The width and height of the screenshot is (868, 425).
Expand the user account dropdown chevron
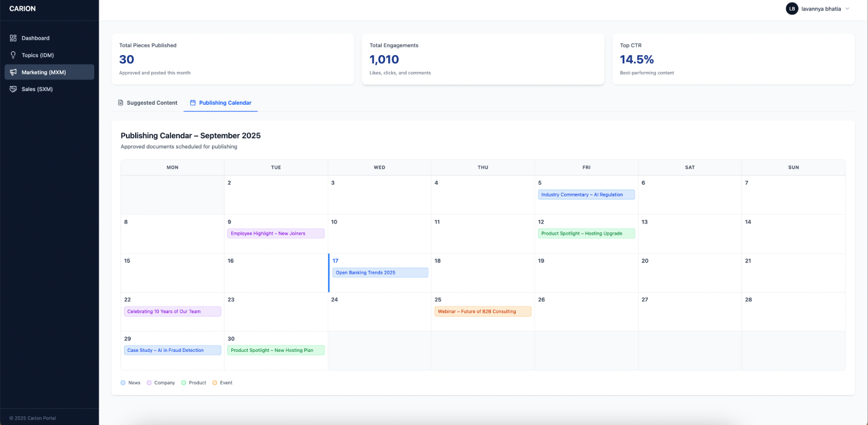[x=847, y=9]
